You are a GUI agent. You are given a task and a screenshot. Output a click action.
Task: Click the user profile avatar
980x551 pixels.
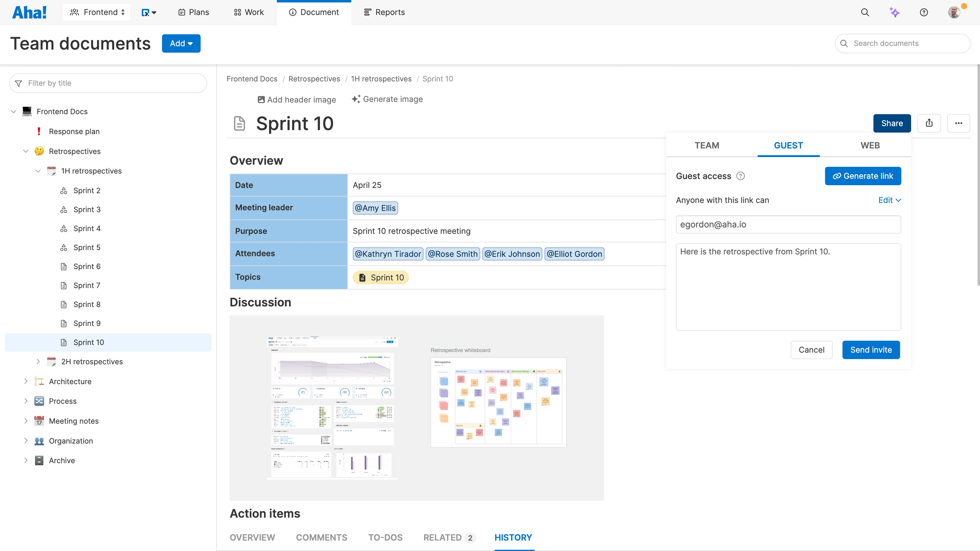pos(955,12)
